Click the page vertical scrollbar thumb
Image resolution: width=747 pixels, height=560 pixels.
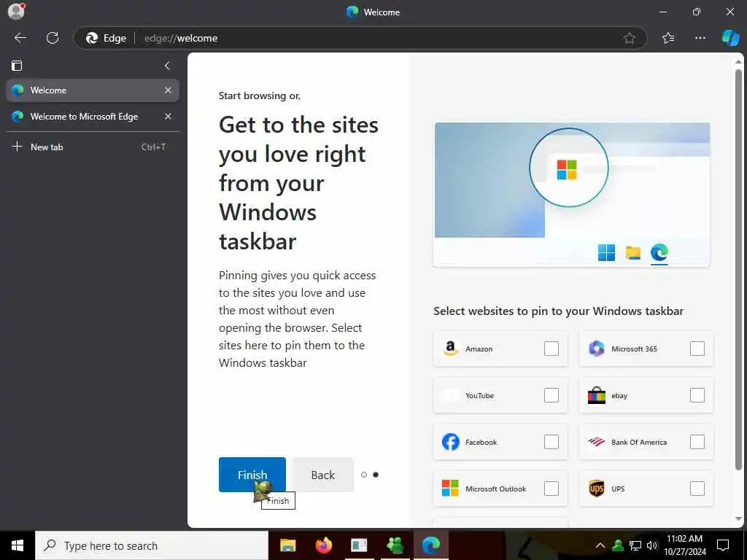[x=738, y=269]
